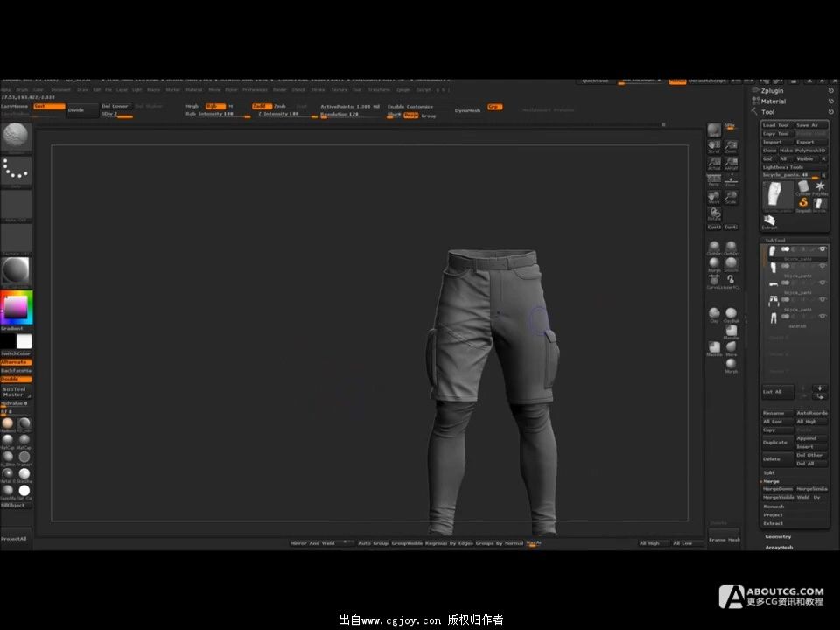The height and width of the screenshot is (630, 840).
Task: Click the AAHalf view icon
Action: click(x=731, y=164)
